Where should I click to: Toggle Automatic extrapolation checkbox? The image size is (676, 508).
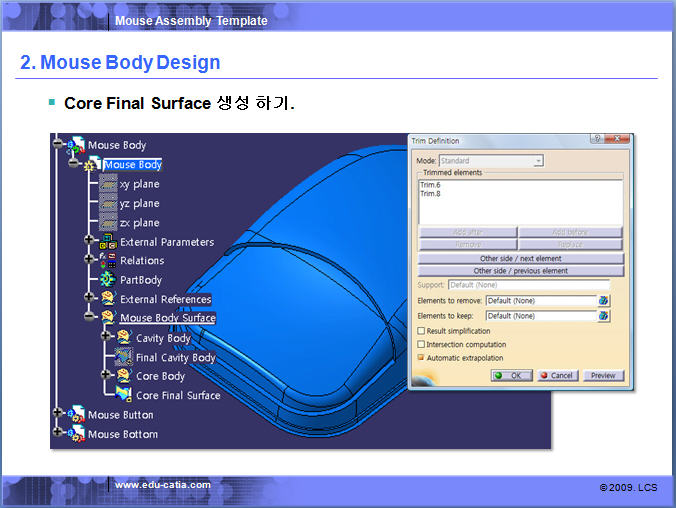(x=421, y=357)
